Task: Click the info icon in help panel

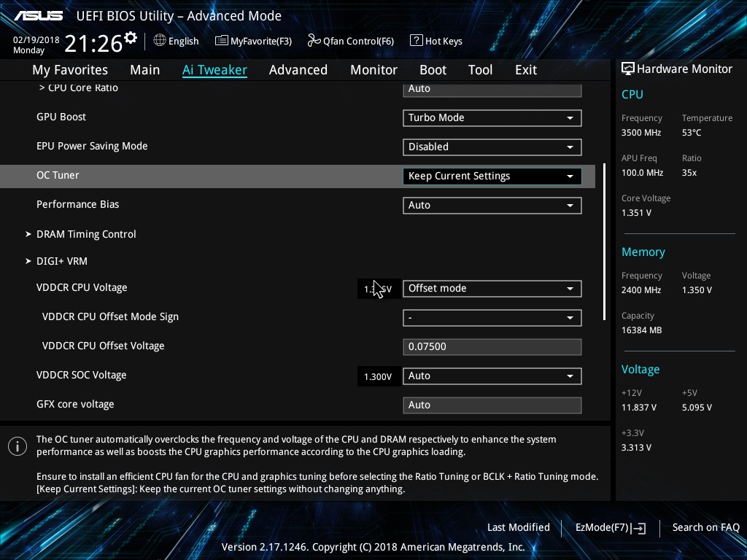Action: pos(18,446)
